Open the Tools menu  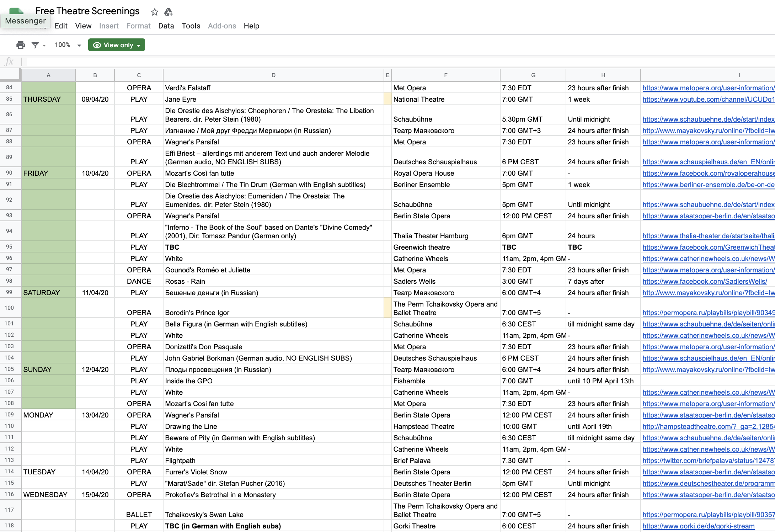pos(191,26)
